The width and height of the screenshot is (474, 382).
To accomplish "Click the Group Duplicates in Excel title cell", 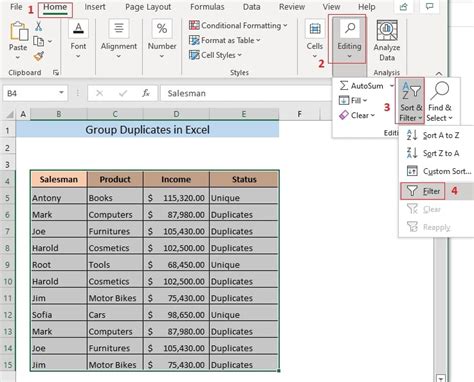I will [x=147, y=130].
